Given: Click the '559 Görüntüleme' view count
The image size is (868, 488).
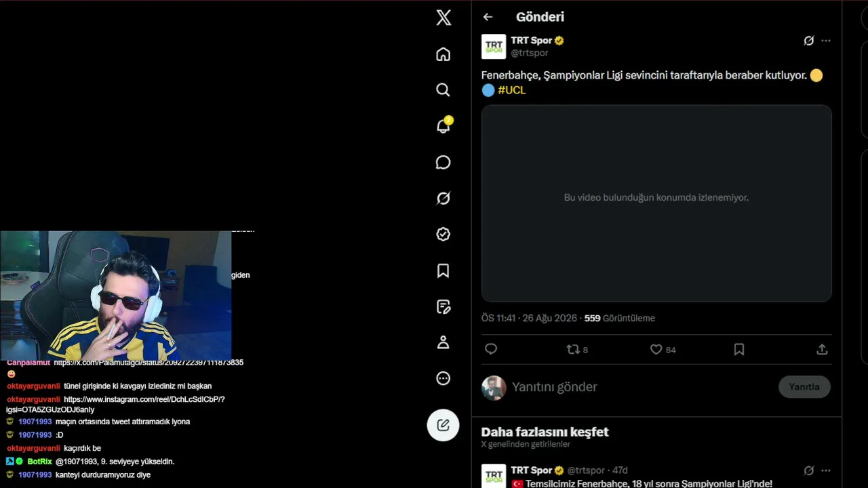Looking at the screenshot, I should [x=620, y=318].
